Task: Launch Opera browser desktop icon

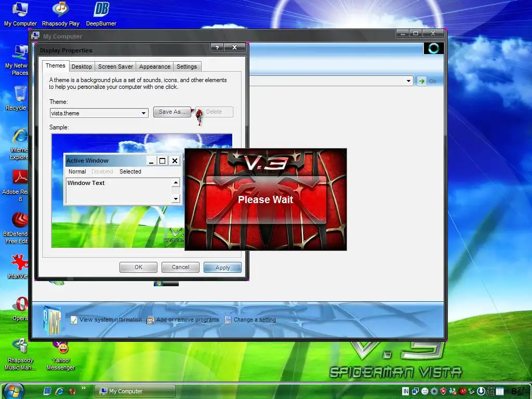Action: pos(20,309)
